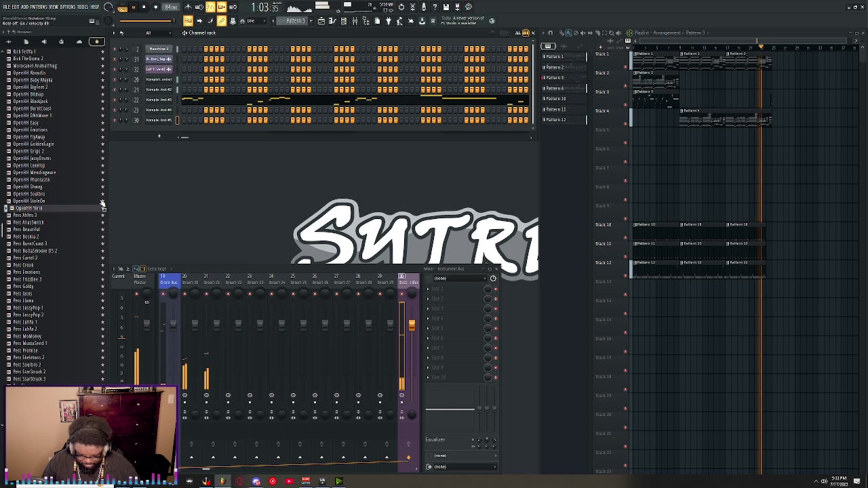Select the Draw pencil tool in Playlist
Viewport: 868px width, 488px height.
(561, 33)
